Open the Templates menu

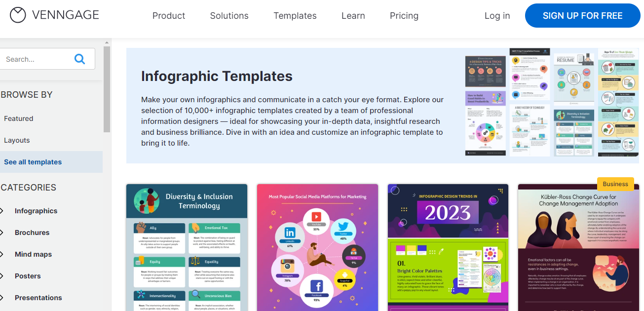295,16
